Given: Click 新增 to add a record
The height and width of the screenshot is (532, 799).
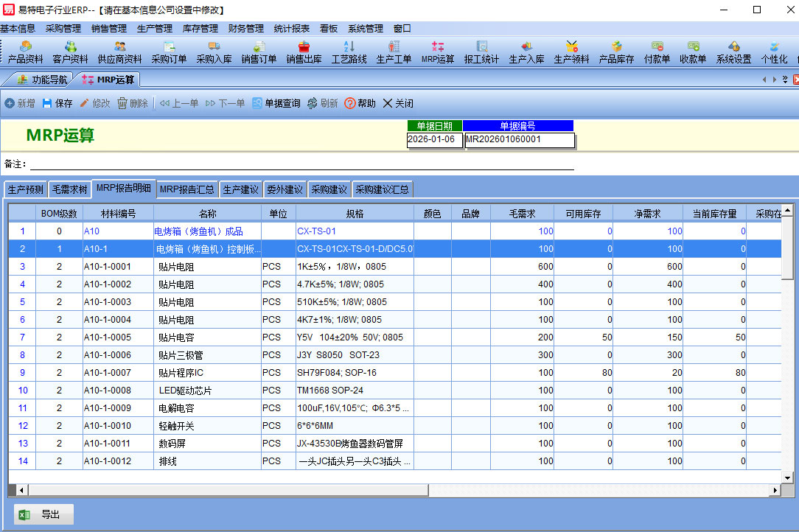Looking at the screenshot, I should click(x=19, y=103).
